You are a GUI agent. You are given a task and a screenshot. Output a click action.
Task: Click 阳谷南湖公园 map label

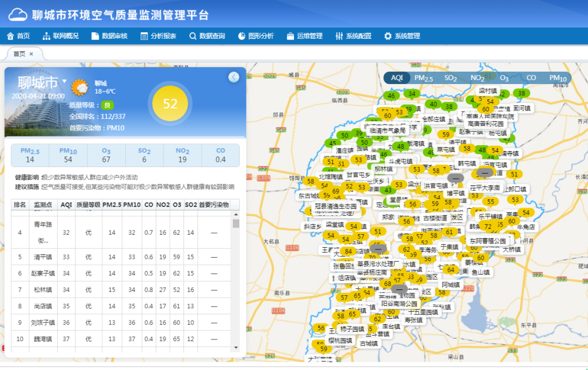tap(399, 304)
